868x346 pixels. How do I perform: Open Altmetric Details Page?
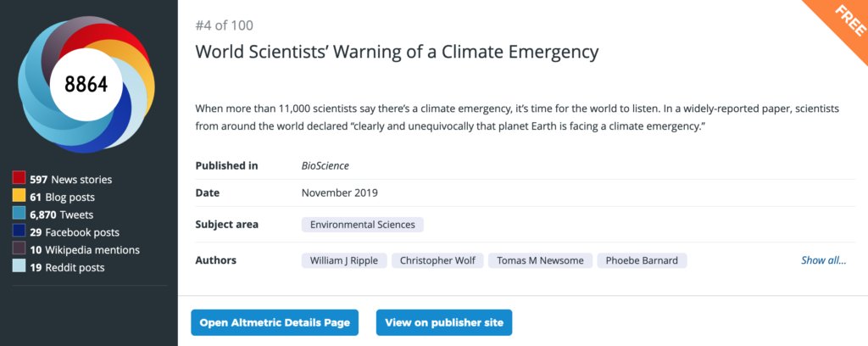click(275, 322)
